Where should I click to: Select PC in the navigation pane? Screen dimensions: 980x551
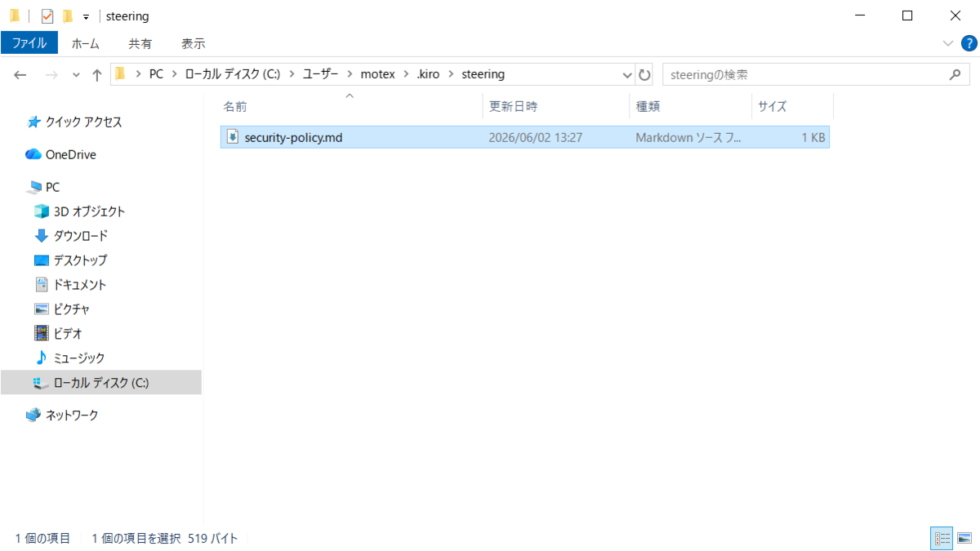coord(52,187)
